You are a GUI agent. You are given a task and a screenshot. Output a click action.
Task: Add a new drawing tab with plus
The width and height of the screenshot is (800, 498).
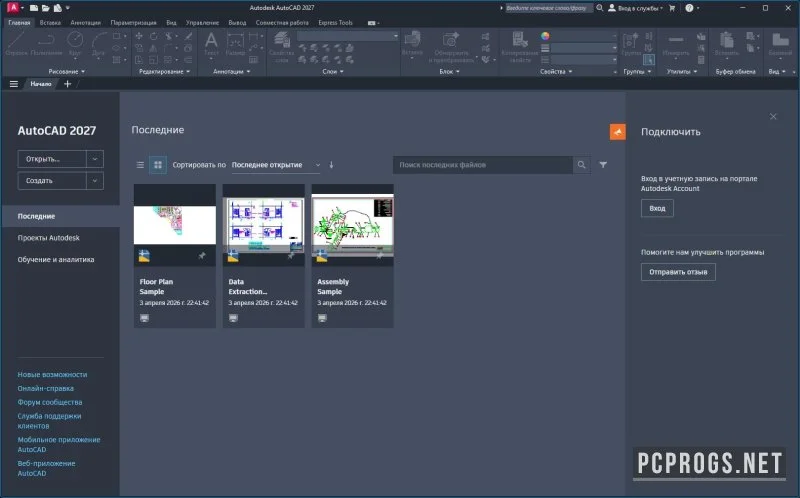(x=67, y=84)
